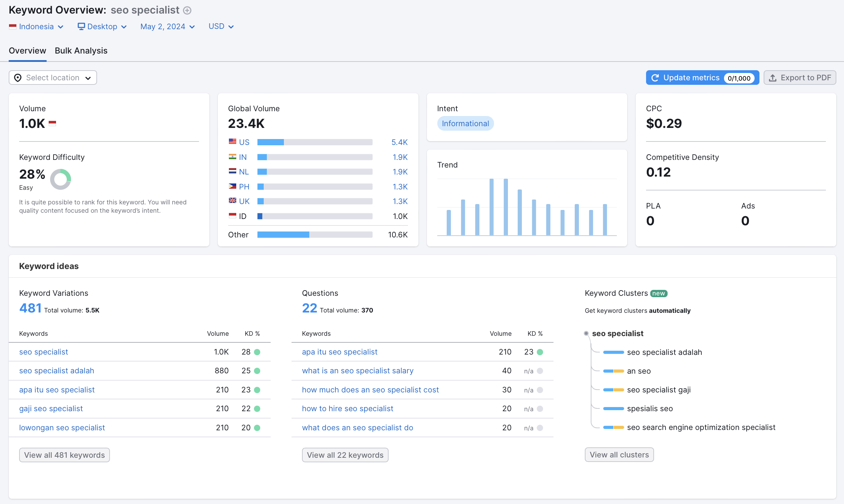Click the Indonesia flag icon in filters
Screen dimensions: 844x504
click(13, 27)
